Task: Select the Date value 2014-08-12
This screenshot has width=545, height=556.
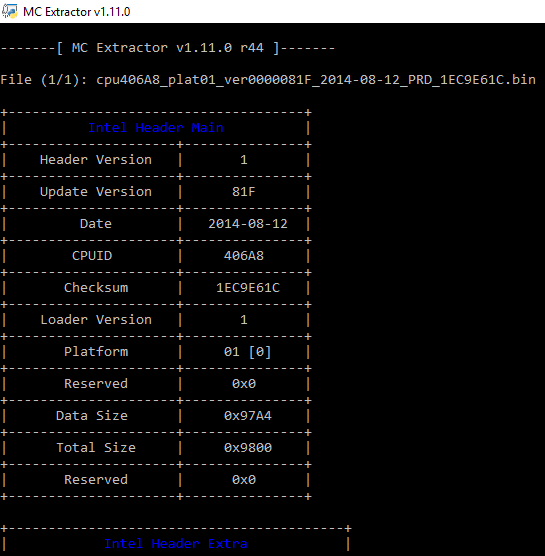Action: [x=248, y=224]
